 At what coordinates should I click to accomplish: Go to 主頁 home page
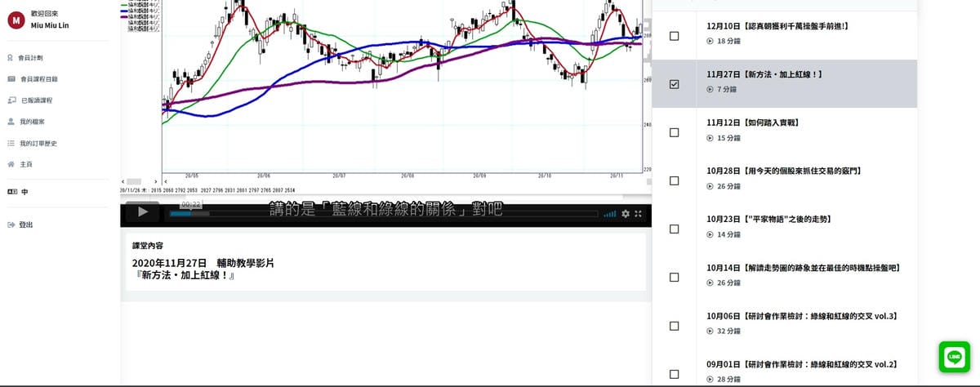pos(26,164)
